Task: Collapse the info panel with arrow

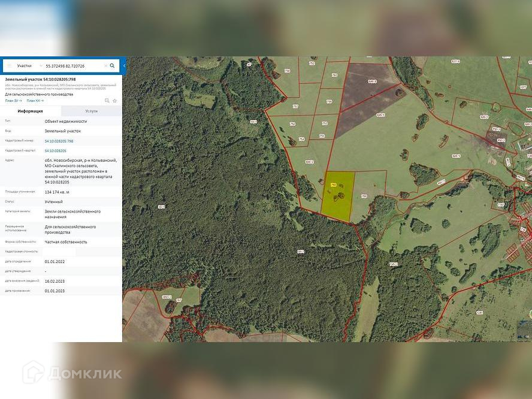Action: [124, 66]
